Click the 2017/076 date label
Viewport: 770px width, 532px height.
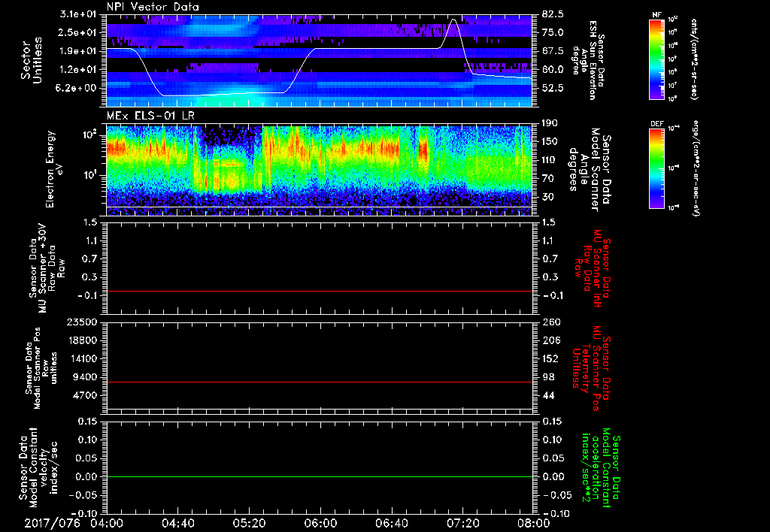point(50,524)
